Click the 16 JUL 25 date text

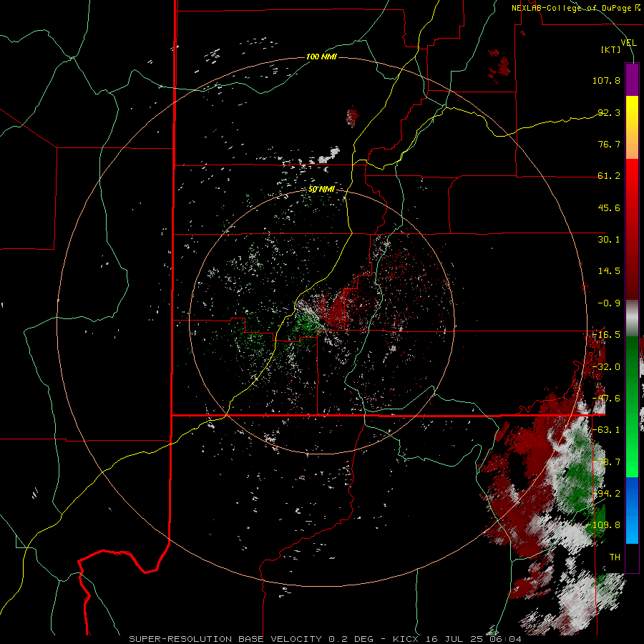(x=454, y=639)
